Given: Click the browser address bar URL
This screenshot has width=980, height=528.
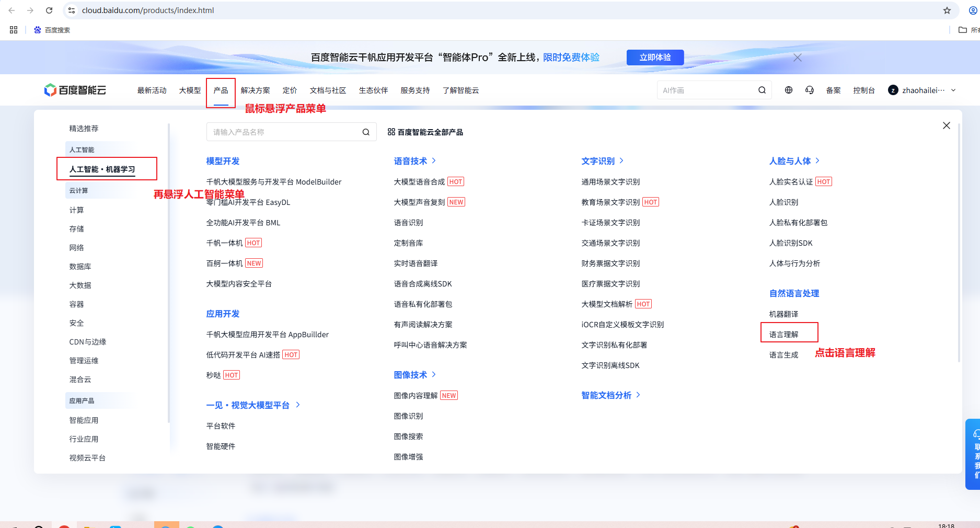Looking at the screenshot, I should 148,10.
